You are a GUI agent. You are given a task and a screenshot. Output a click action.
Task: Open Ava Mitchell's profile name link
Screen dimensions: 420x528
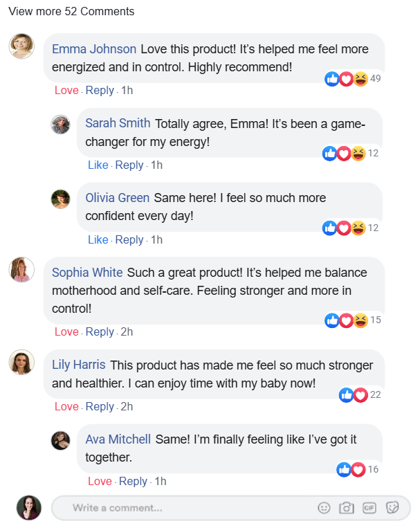click(x=118, y=439)
